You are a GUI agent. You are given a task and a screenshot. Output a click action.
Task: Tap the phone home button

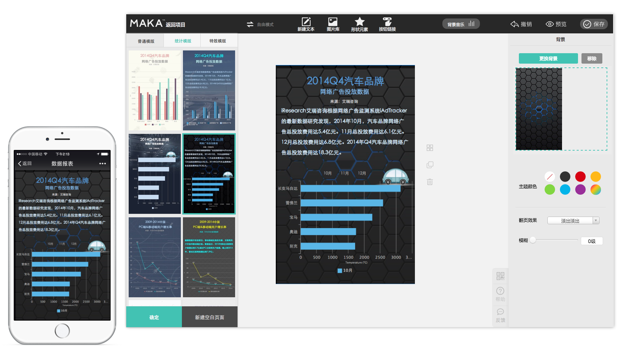click(x=62, y=331)
